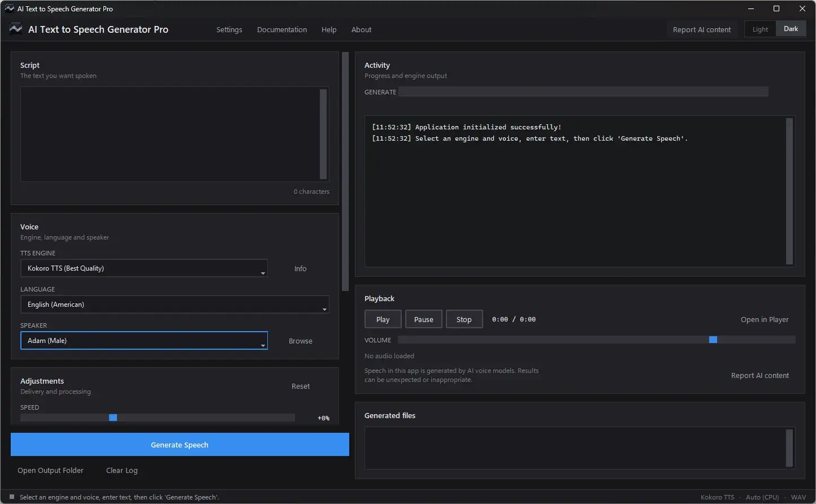Click the Speed slider handle
816x504 pixels.
pyautogui.click(x=113, y=418)
